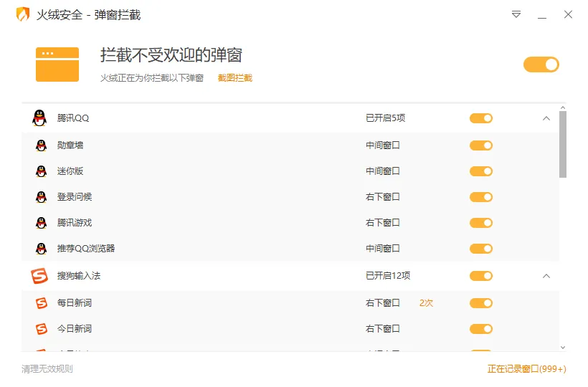The height and width of the screenshot is (387, 588).
Task: Click the QQ icon beside 登录问候
Action: coord(42,197)
